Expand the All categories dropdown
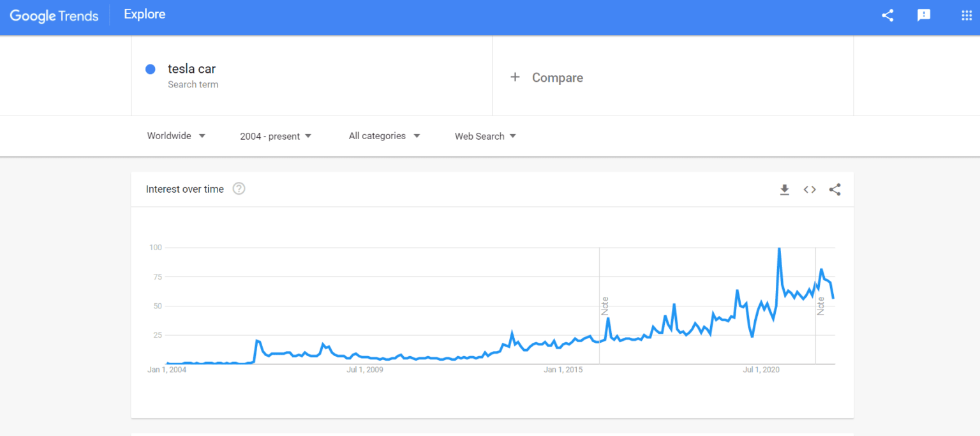 click(x=384, y=136)
